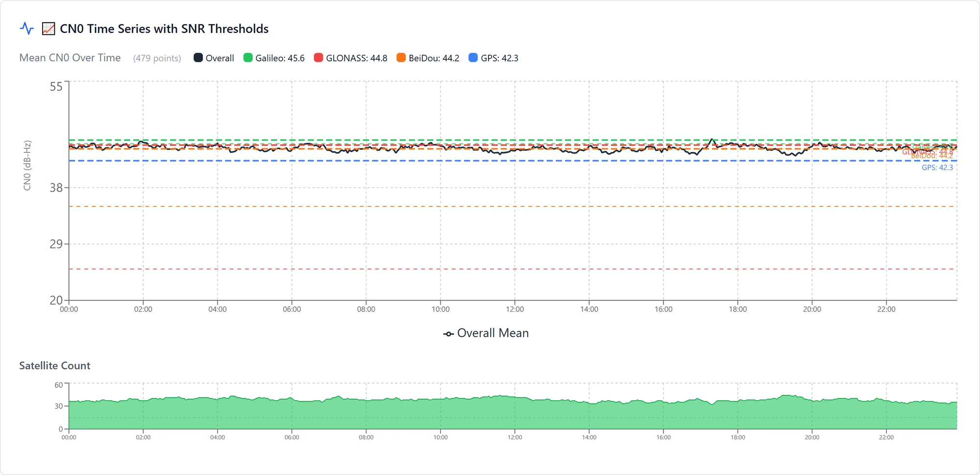
Task: Click the 'Overall' legend label
Action: click(220, 58)
